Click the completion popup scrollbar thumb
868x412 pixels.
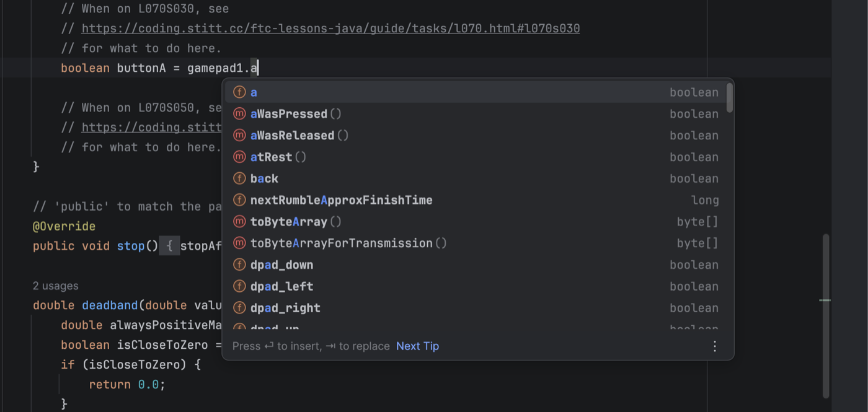(730, 98)
